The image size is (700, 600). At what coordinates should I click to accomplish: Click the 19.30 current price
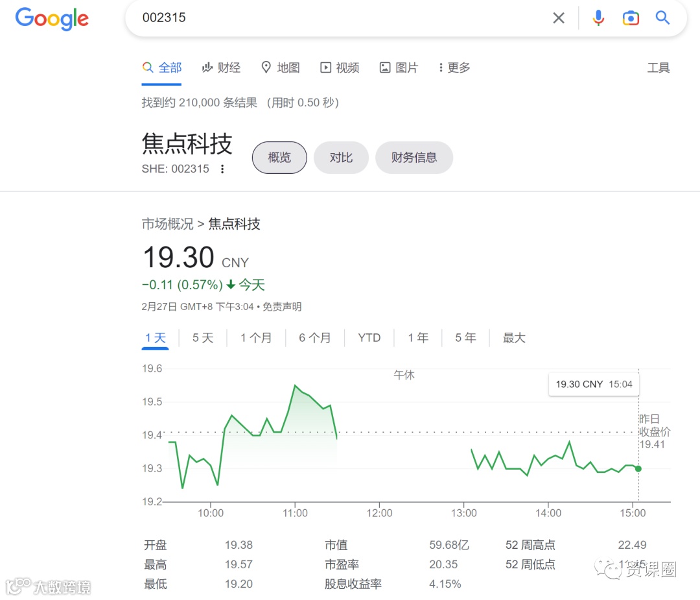(179, 258)
